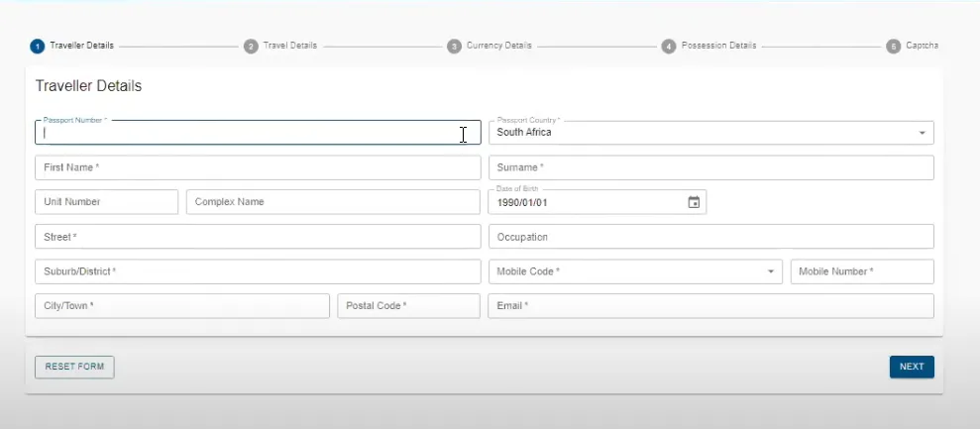Viewport: 980px width, 429px height.
Task: Focus the Suburb/District field
Action: 258,271
